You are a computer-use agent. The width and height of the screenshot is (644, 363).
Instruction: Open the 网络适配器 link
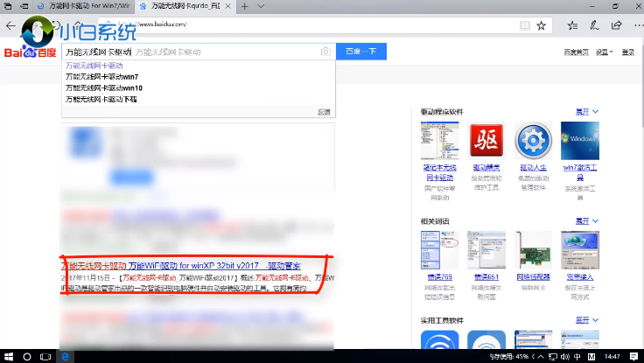(x=533, y=277)
